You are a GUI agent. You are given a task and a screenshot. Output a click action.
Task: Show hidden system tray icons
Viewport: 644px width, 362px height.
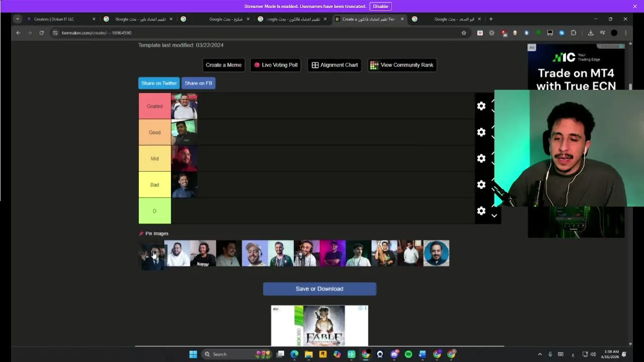point(539,354)
